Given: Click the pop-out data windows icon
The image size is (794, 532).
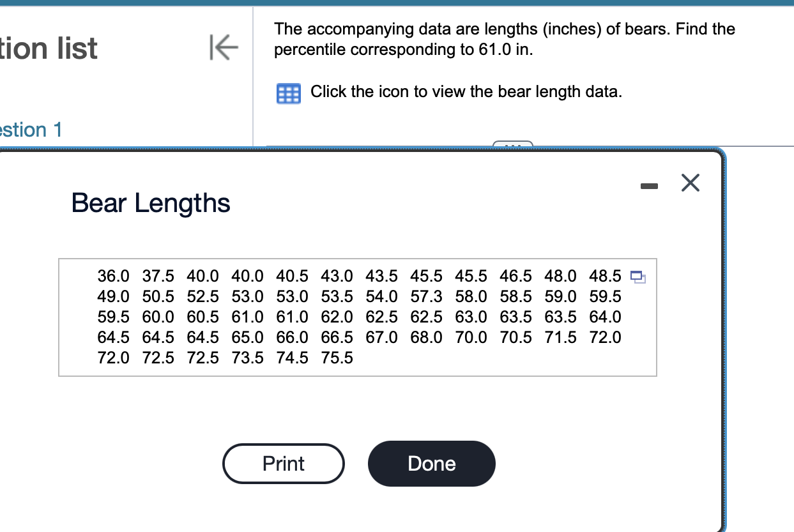Looking at the screenshot, I should 639,278.
